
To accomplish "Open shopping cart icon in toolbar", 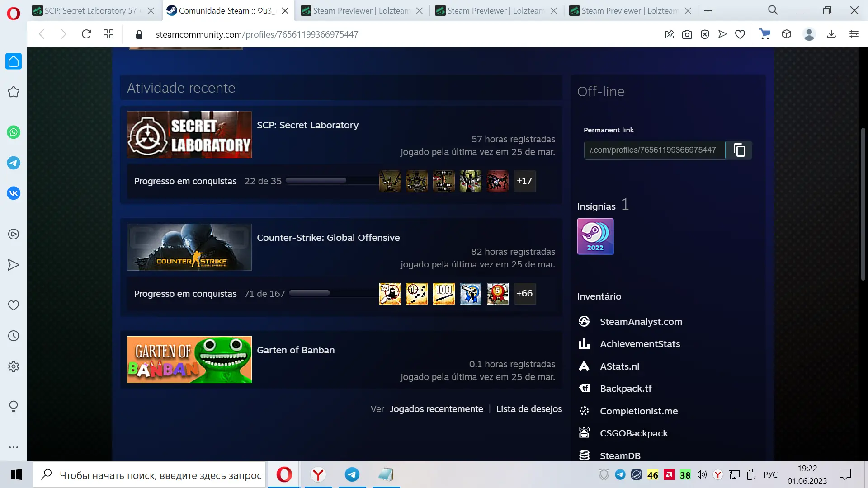I will 765,34.
